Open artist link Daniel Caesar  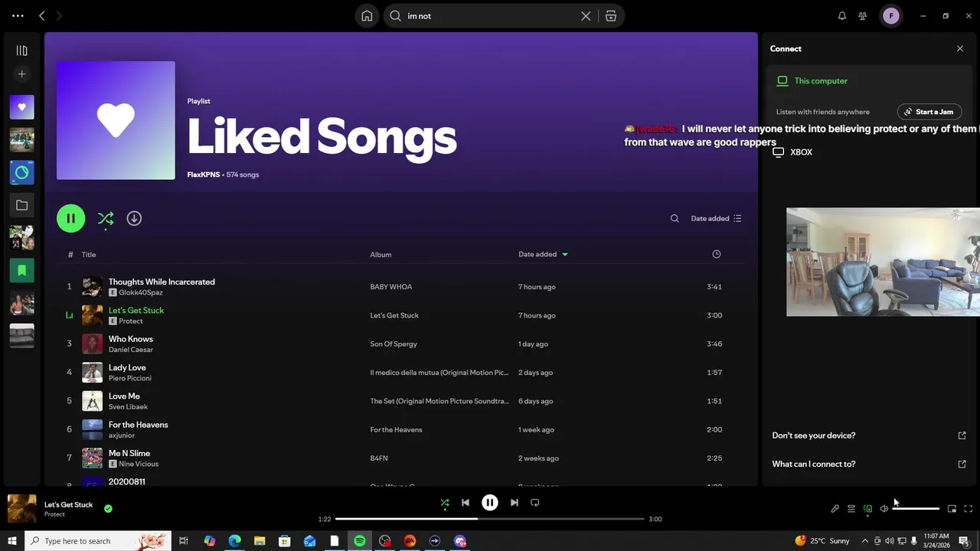[131, 350]
